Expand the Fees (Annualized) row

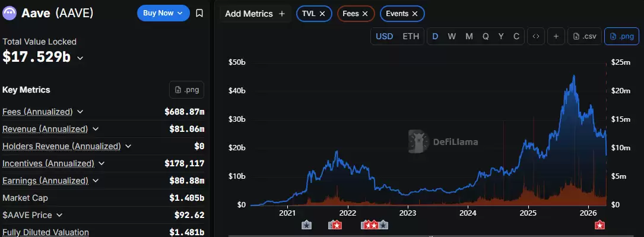coord(80,112)
